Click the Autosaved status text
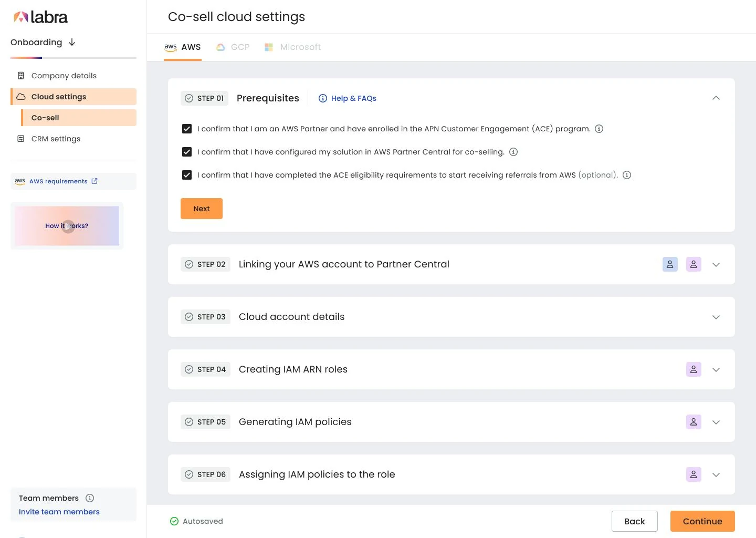 click(x=203, y=521)
